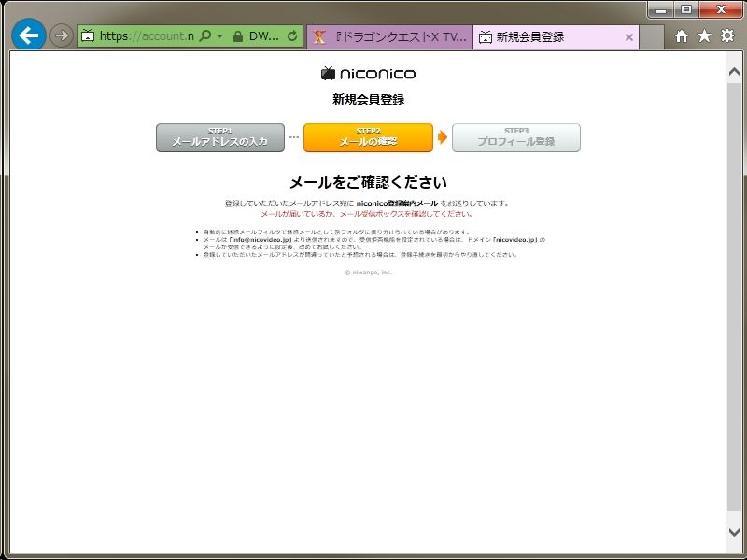Open a new tab with blank tab button
This screenshot has height=560, width=747.
(651, 37)
